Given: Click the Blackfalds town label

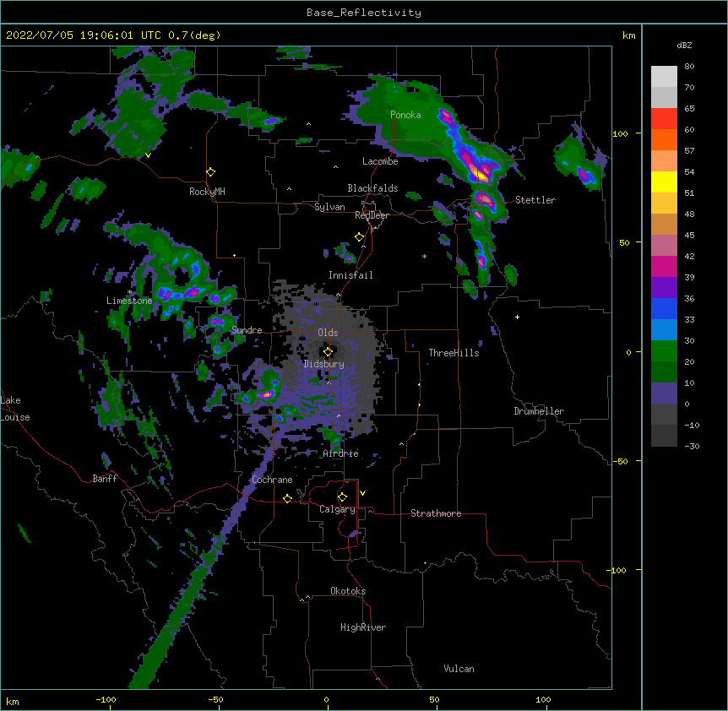Looking at the screenshot, I should (x=372, y=188).
